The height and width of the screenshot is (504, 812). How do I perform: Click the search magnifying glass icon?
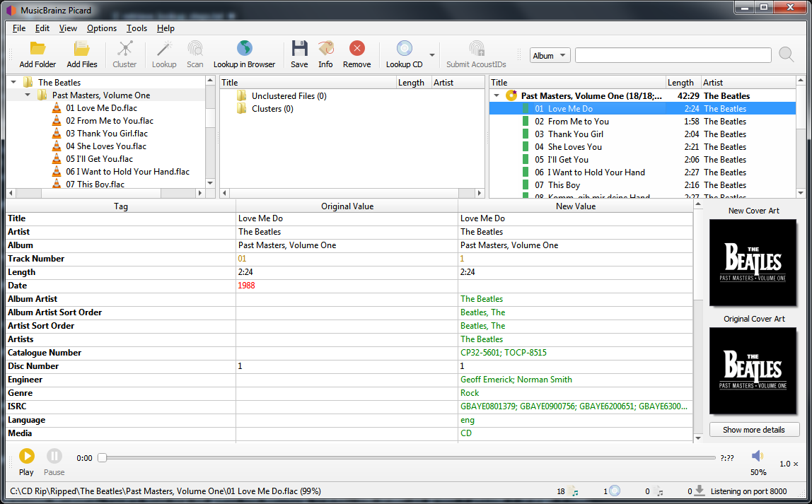click(786, 55)
